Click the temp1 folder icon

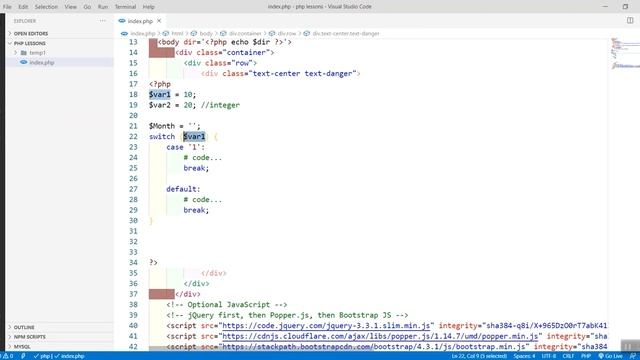click(x=24, y=53)
